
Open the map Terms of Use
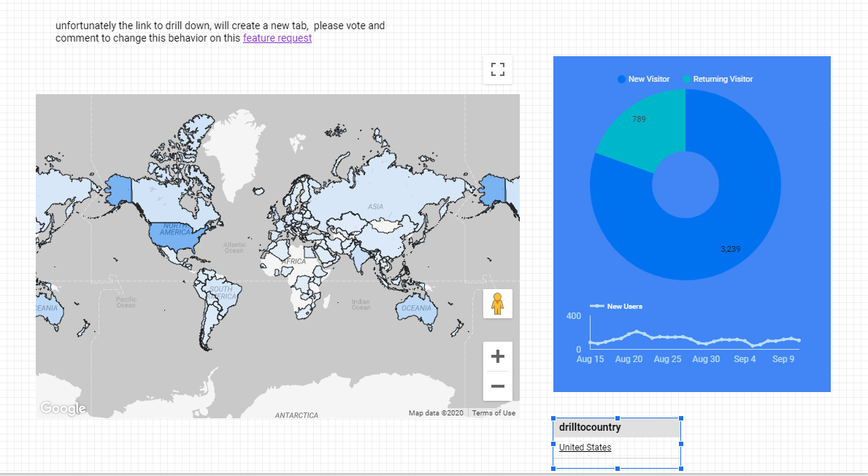click(493, 413)
